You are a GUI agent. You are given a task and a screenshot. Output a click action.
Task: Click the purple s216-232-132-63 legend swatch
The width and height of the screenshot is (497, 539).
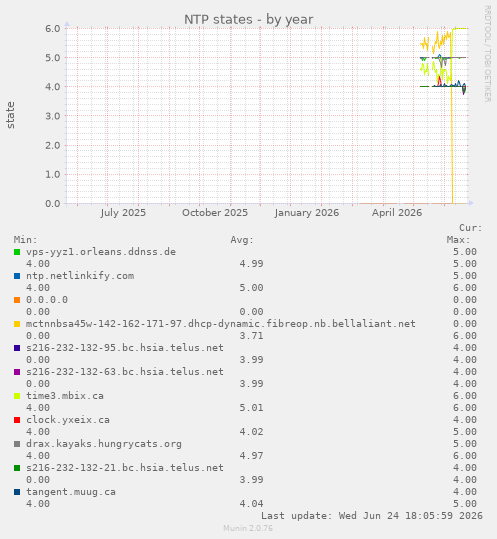[x=17, y=372]
